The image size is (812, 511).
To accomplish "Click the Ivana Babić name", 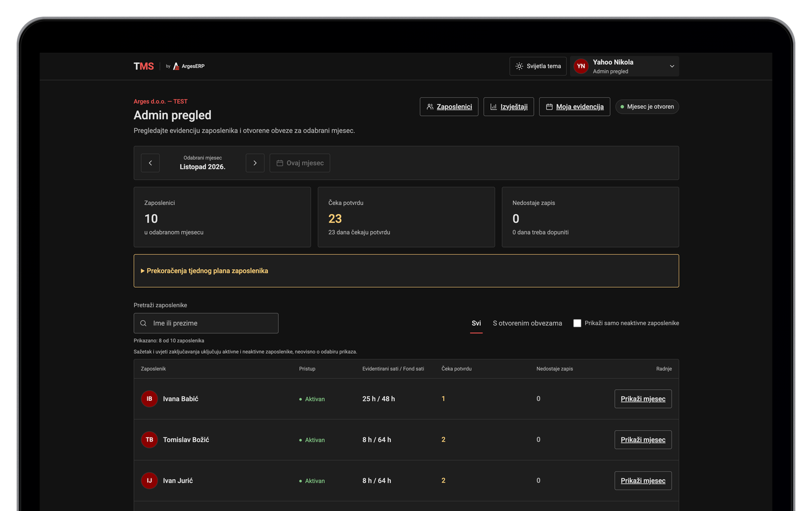I will click(180, 399).
